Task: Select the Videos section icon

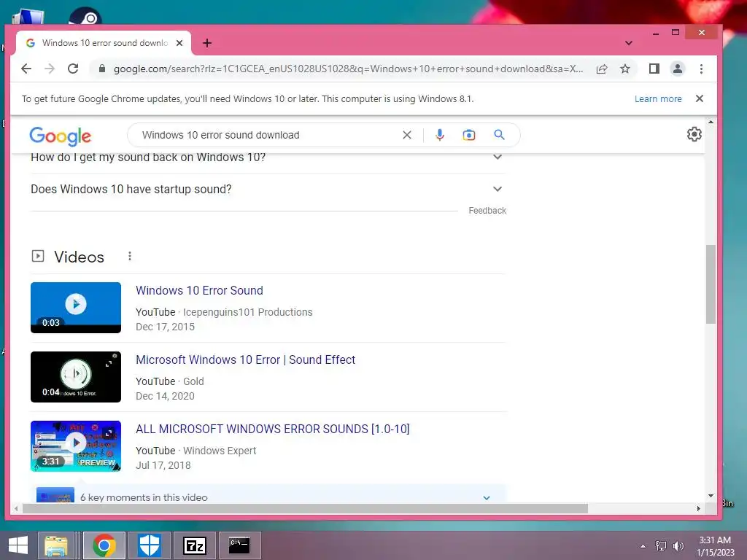Action: pos(38,256)
